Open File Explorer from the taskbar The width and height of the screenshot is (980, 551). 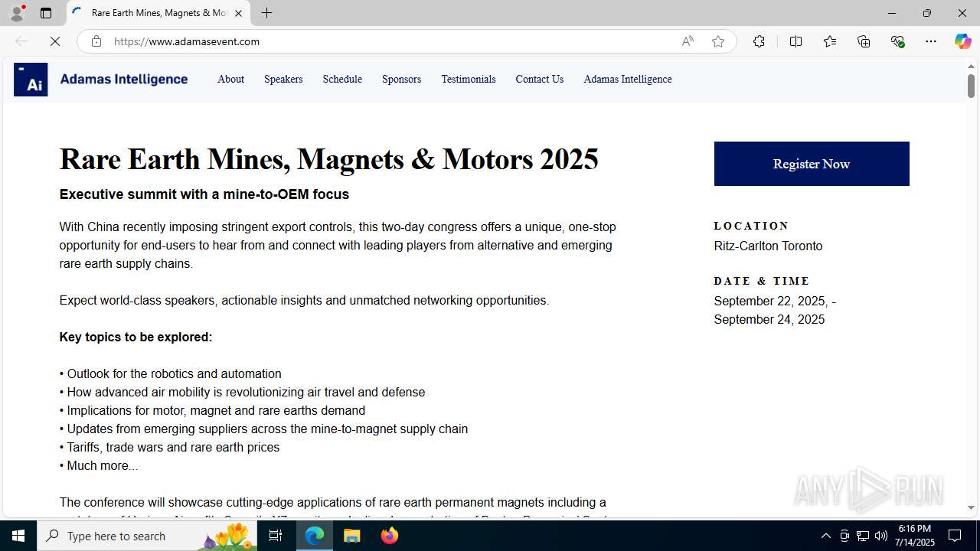pyautogui.click(x=351, y=536)
